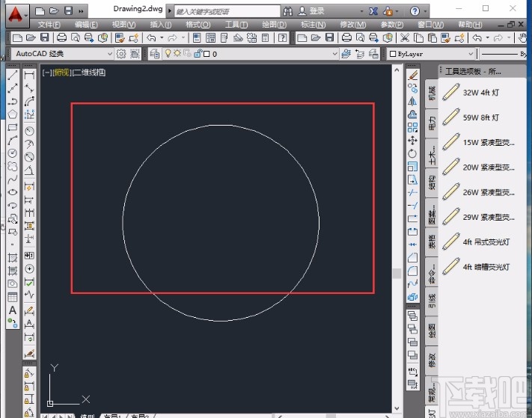Expand the quick access toolbar arrow
This screenshot has height=418, width=532.
point(82,11)
